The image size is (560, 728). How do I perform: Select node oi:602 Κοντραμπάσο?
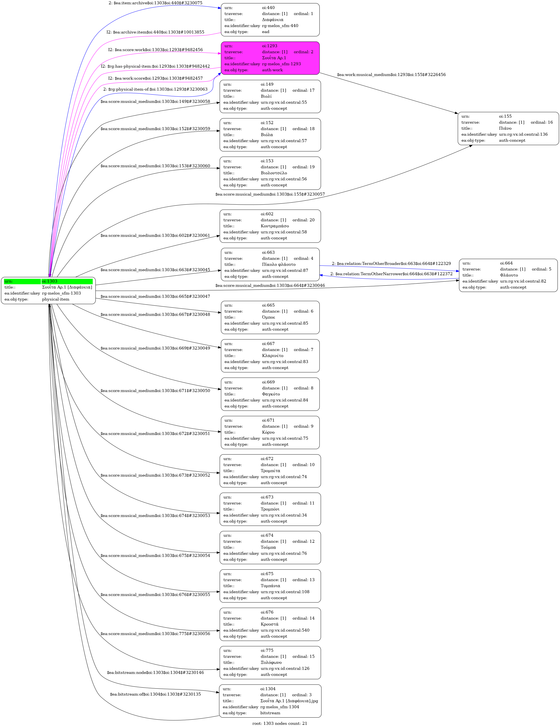click(x=270, y=226)
